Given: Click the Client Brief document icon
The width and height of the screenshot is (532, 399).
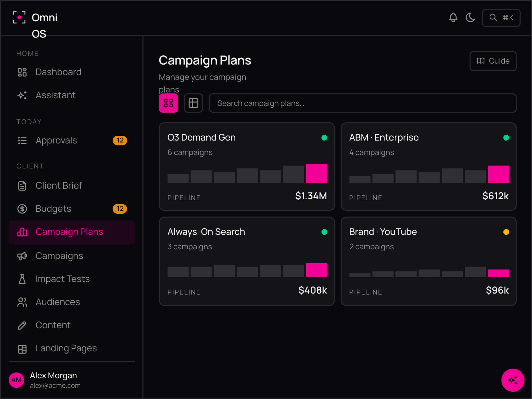Looking at the screenshot, I should tap(22, 186).
